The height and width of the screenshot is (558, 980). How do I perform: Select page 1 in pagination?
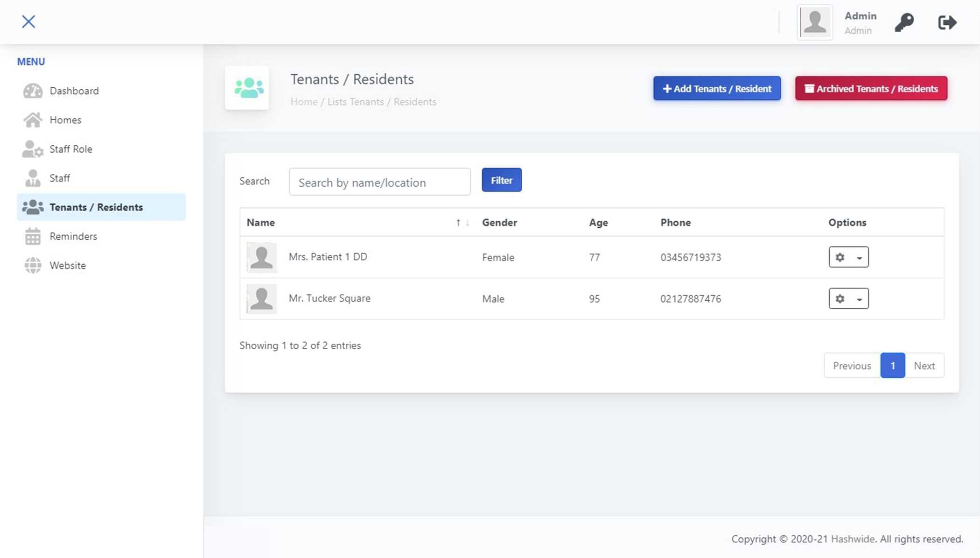click(893, 366)
